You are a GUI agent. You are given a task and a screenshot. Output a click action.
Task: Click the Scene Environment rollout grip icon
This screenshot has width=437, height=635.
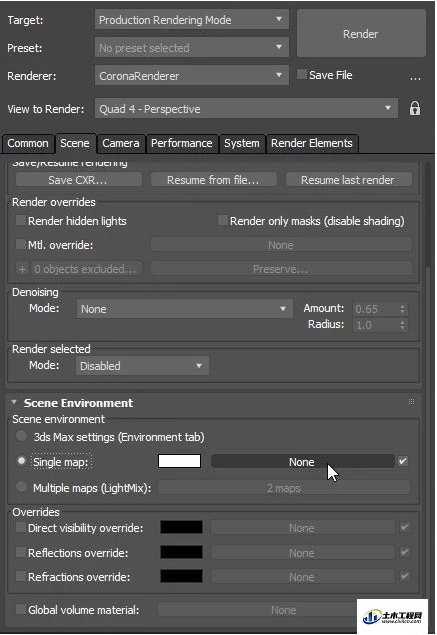(411, 402)
